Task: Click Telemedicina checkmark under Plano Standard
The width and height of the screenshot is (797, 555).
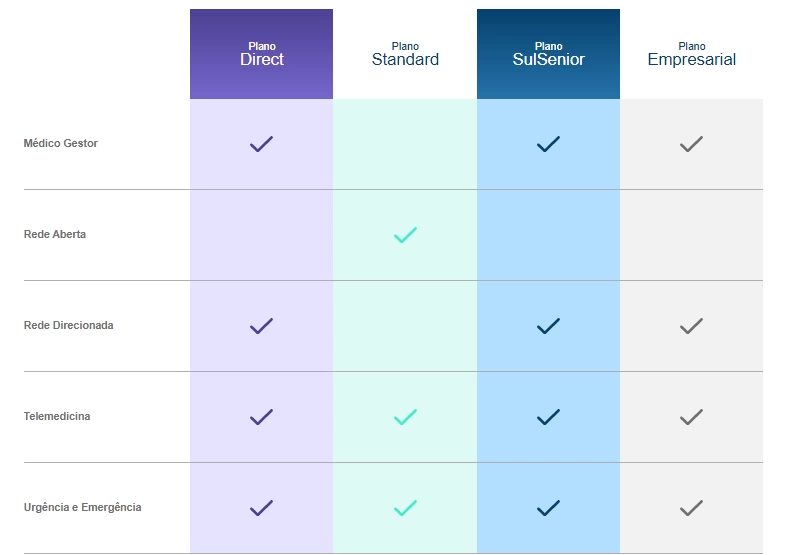Action: click(x=405, y=417)
